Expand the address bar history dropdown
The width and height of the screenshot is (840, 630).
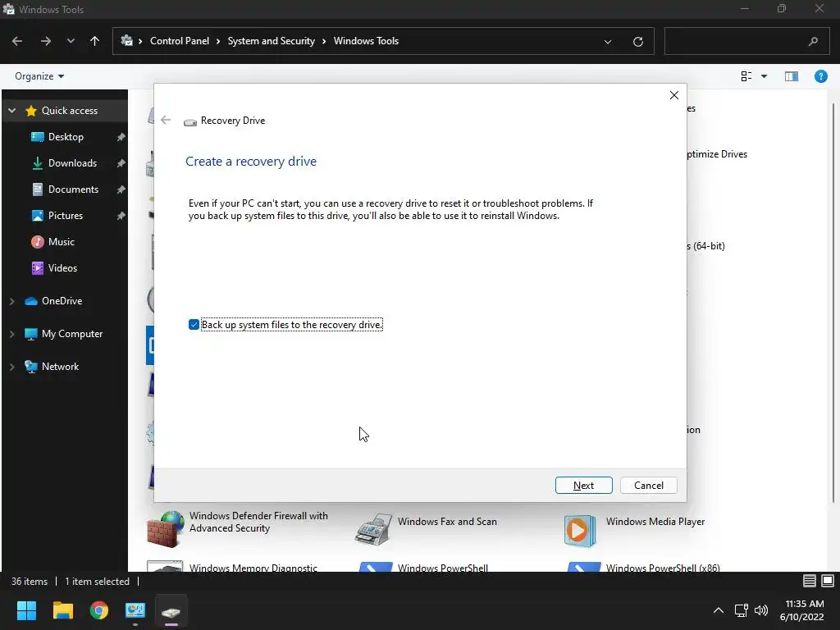[x=608, y=42]
